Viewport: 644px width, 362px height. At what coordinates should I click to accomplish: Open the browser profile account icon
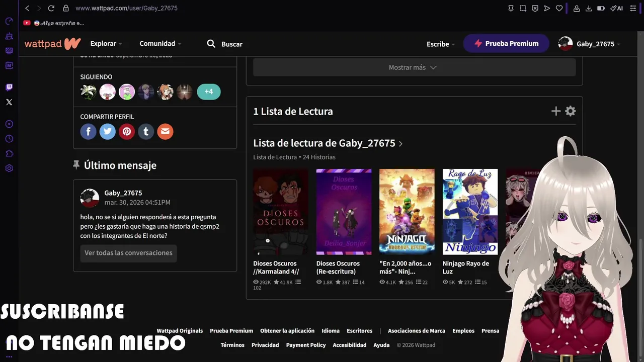pyautogui.click(x=577, y=8)
